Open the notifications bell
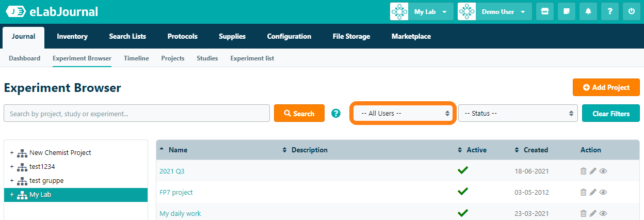Screen dimensions: 644x220 (x=588, y=11)
